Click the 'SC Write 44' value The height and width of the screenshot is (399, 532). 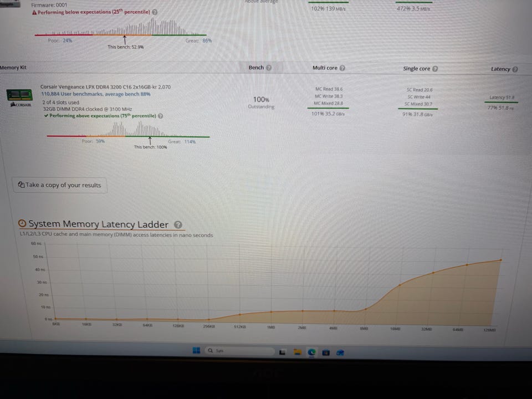[419, 97]
